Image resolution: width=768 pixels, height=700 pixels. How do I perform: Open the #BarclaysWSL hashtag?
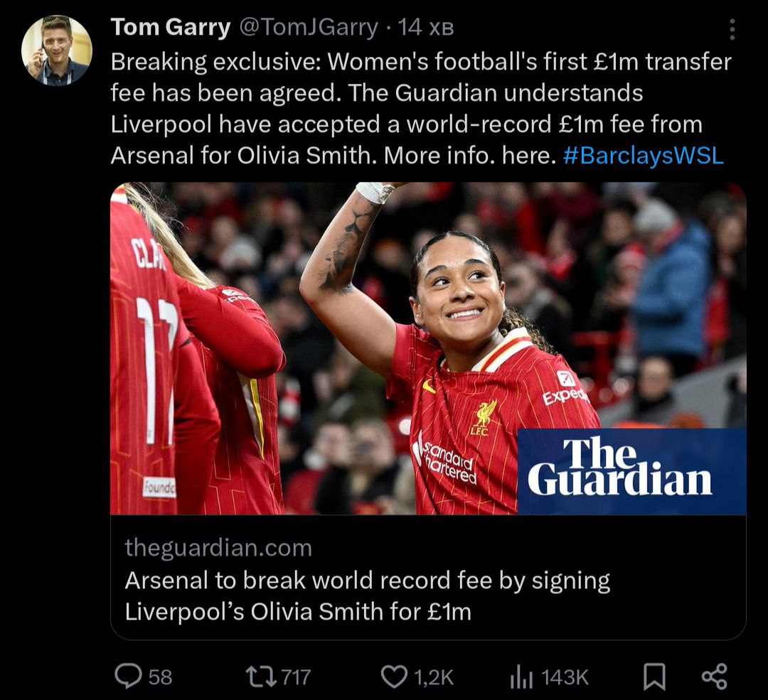643,156
